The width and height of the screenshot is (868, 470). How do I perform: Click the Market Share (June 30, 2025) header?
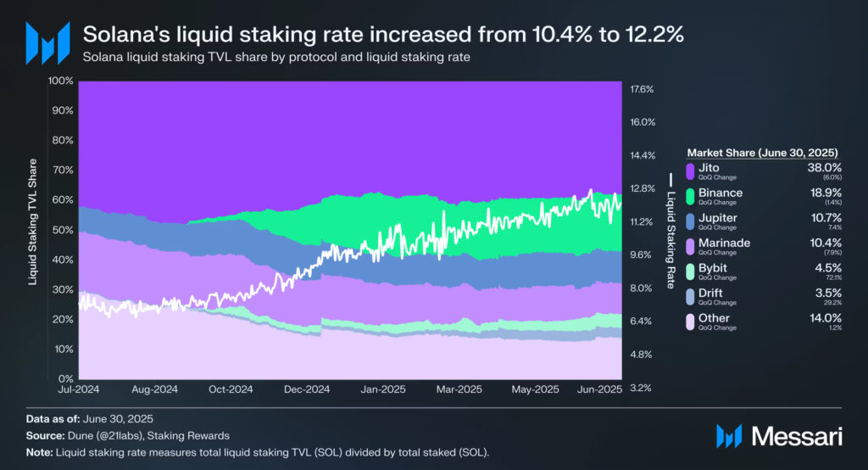(762, 153)
